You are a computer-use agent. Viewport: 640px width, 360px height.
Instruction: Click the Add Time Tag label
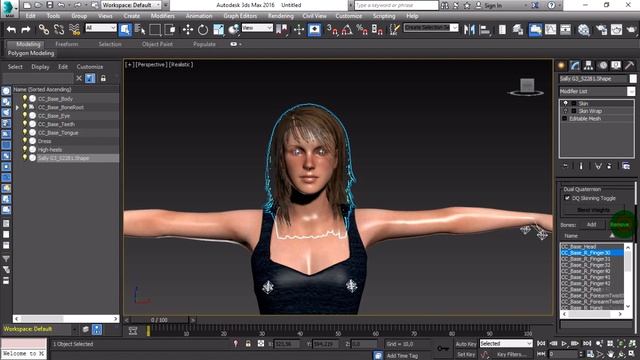pyautogui.click(x=402, y=356)
